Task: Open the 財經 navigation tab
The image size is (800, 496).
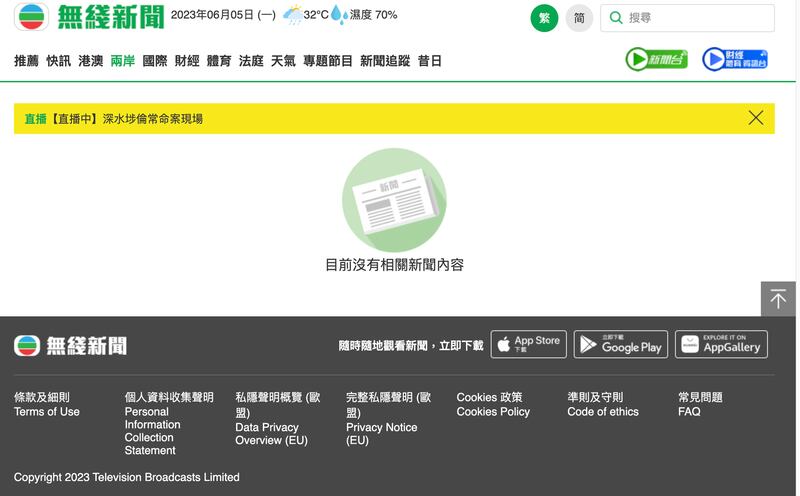Action: coord(187,61)
